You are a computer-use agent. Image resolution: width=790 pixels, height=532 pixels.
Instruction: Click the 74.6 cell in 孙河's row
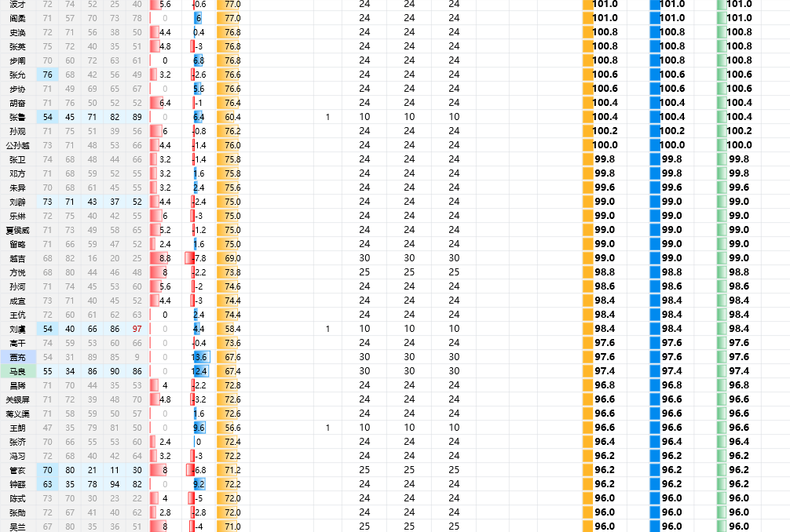click(x=233, y=286)
